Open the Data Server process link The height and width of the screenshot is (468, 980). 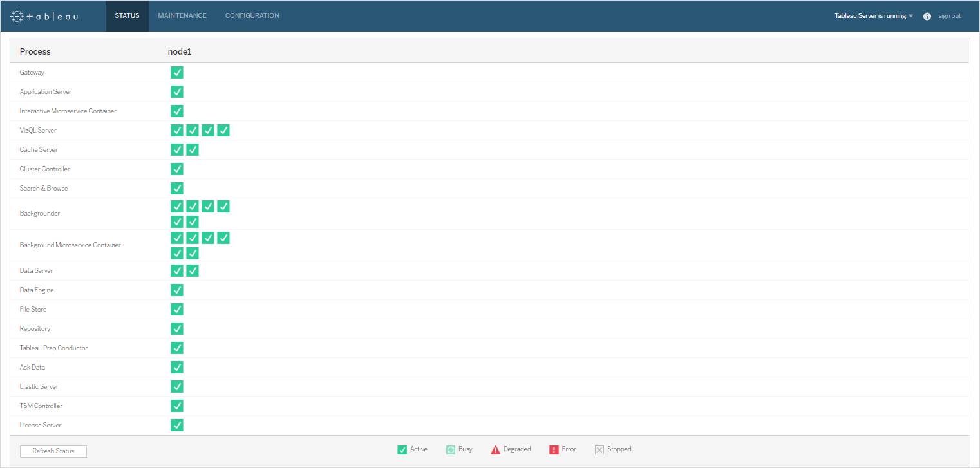tap(37, 271)
